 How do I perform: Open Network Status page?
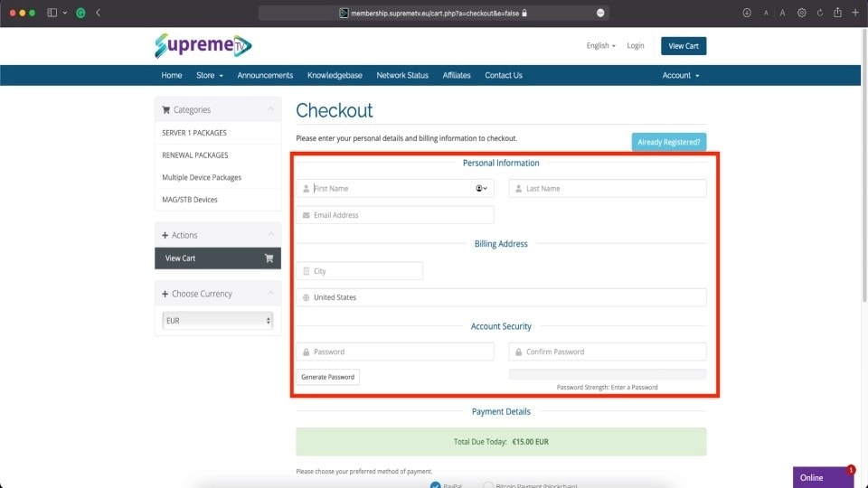point(402,75)
